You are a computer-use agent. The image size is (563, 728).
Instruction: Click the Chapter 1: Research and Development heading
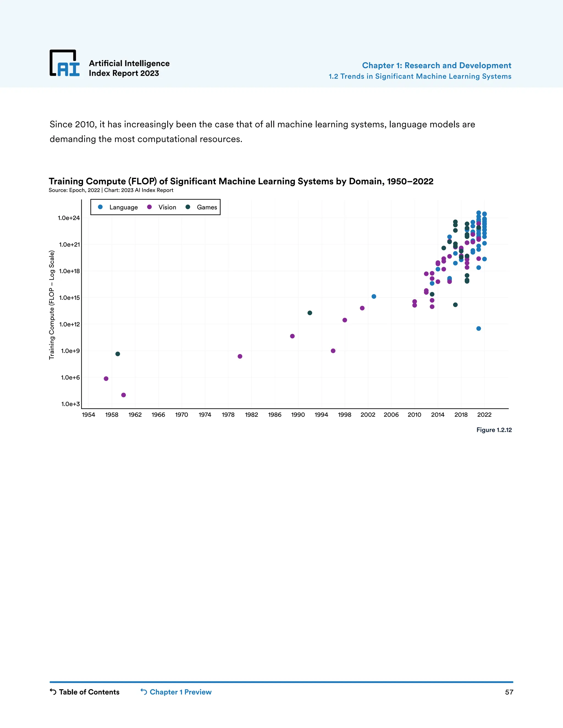[436, 65]
